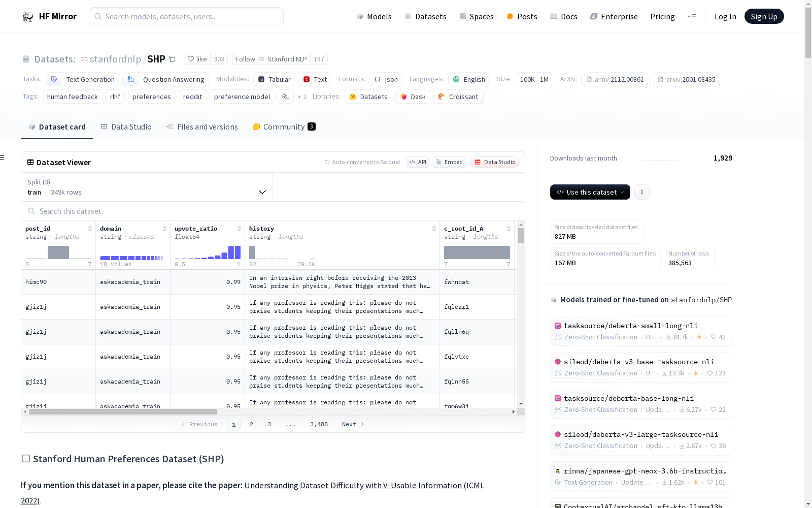Sort by the domain column sort icon
The height and width of the screenshot is (508, 812).
164,229
